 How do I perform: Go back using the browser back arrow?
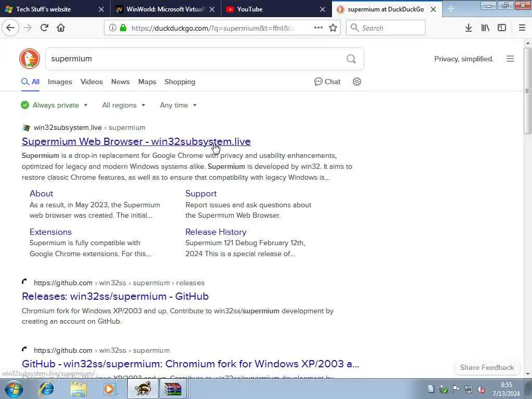click(x=10, y=28)
